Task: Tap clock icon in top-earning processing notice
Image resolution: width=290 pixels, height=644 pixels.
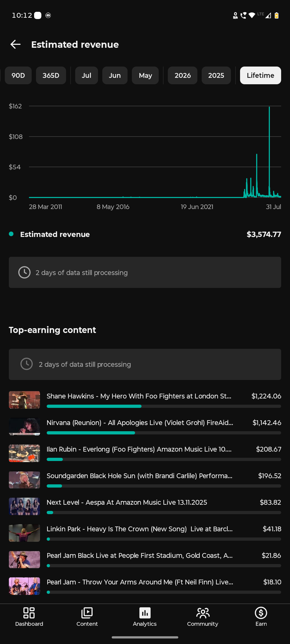Action: (x=27, y=364)
